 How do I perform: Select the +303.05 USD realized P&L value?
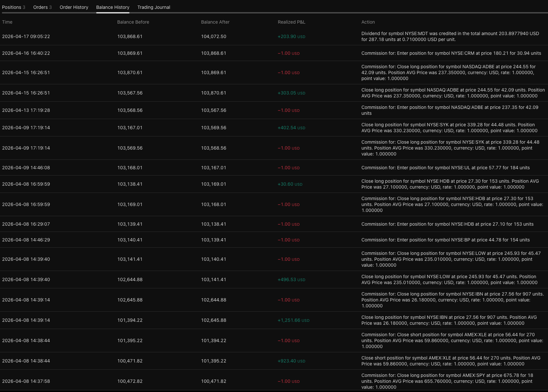292,93
